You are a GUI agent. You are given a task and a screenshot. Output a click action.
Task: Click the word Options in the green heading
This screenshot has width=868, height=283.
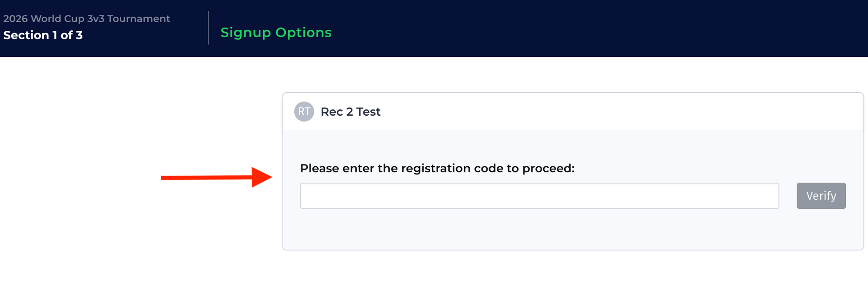click(303, 33)
